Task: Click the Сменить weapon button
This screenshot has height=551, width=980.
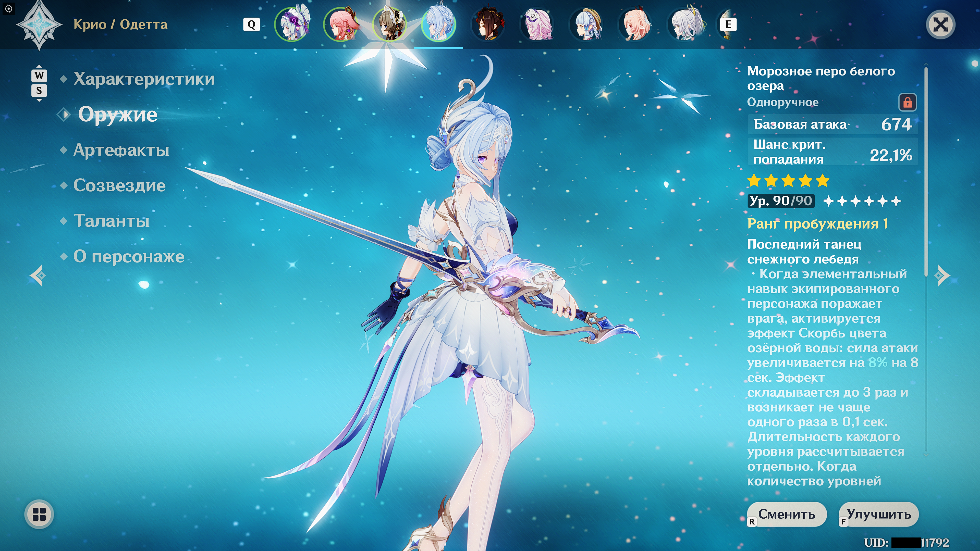Action: pos(787,514)
